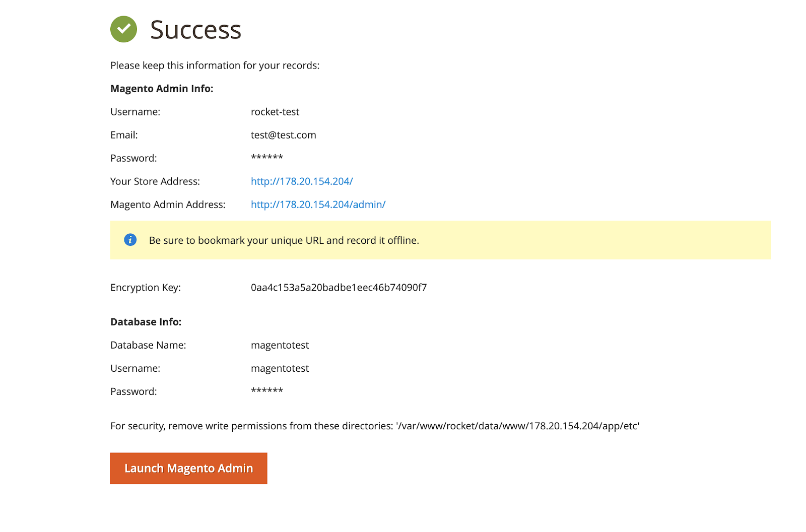The width and height of the screenshot is (806, 532).
Task: Select the Success heading text
Action: coord(196,30)
